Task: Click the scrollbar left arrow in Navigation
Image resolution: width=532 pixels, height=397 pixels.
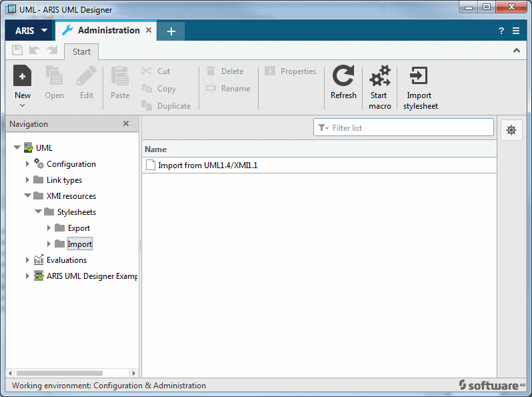Action: (10, 373)
